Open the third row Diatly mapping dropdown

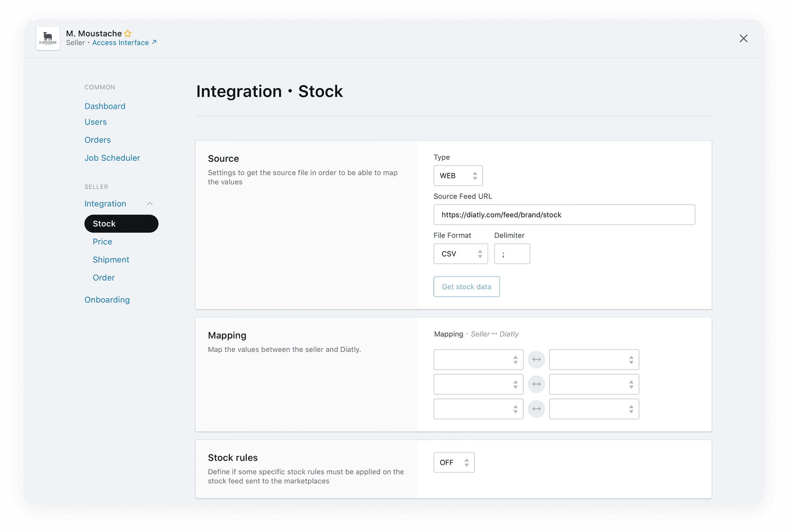point(594,409)
